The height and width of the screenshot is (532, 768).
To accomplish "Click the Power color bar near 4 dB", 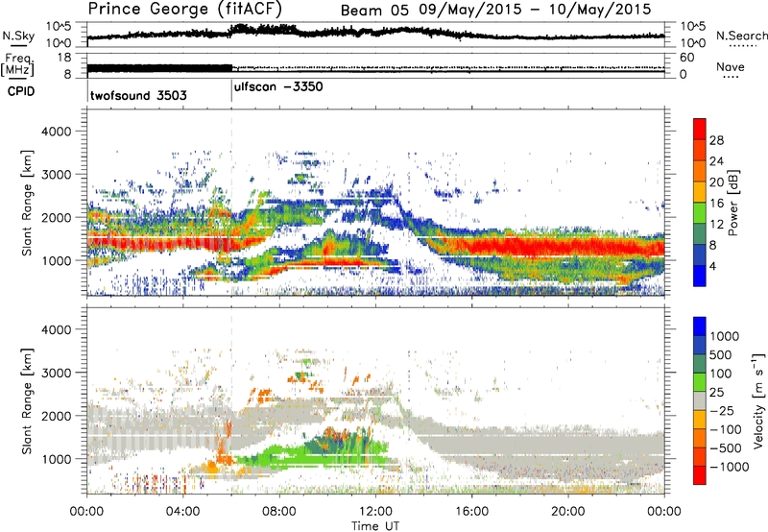I will click(x=700, y=267).
